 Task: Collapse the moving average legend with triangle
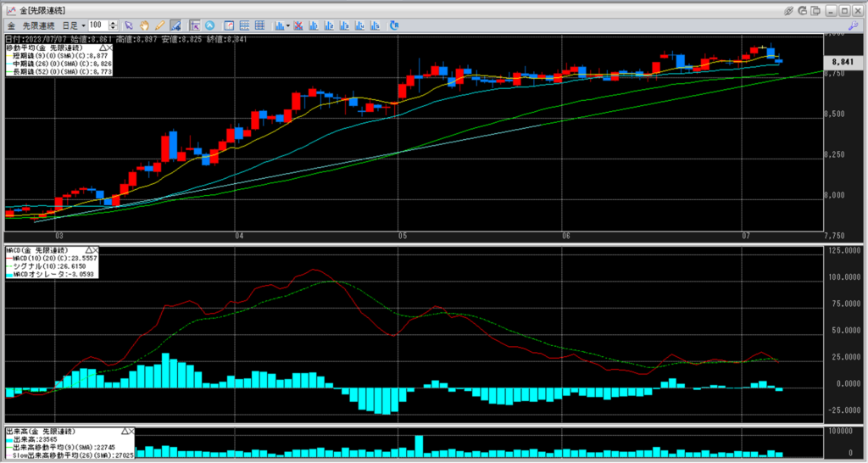103,48
